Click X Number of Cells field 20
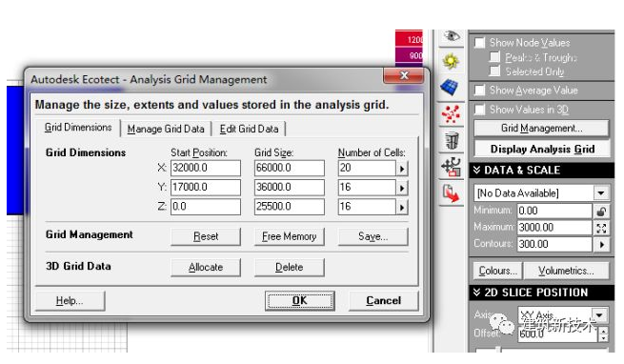This screenshot has height=364, width=624. point(367,168)
